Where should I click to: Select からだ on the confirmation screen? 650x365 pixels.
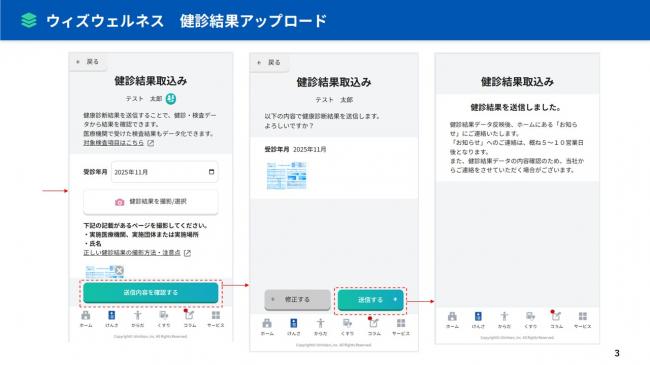[320, 327]
